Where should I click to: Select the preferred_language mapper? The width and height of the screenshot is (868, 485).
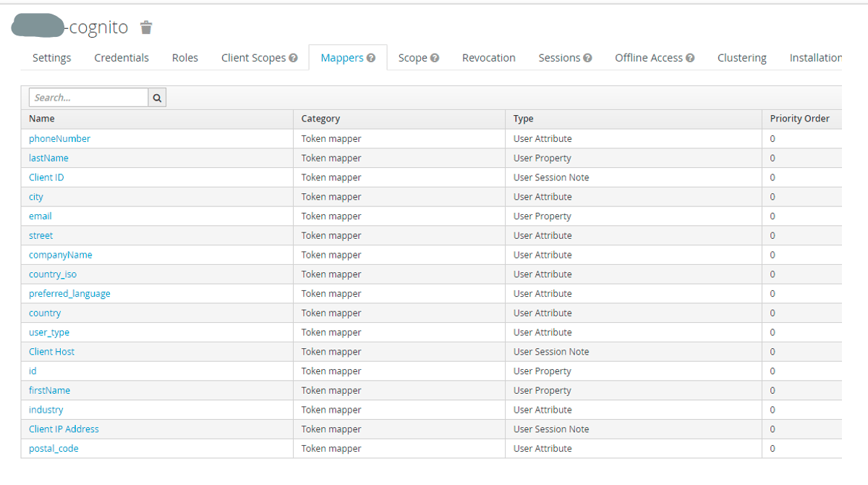69,293
